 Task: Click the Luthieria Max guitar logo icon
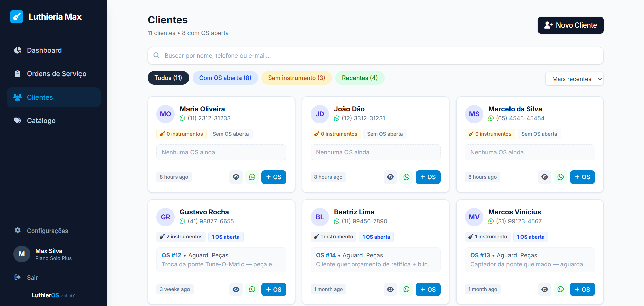[17, 17]
